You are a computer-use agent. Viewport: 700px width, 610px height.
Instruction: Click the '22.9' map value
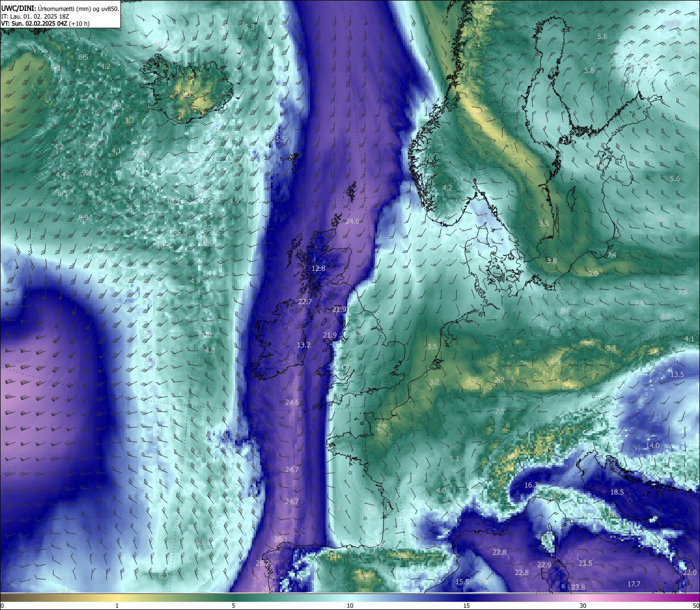click(x=544, y=565)
